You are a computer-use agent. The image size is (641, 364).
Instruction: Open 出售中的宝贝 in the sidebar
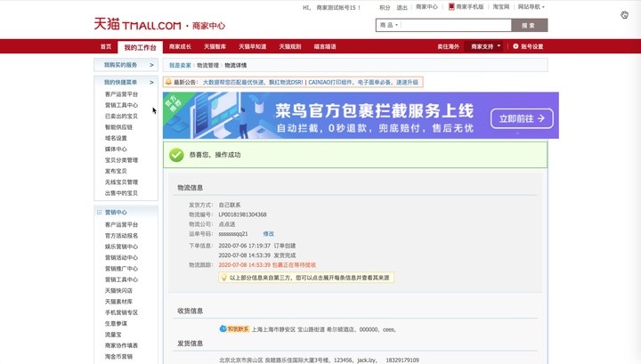(x=121, y=193)
